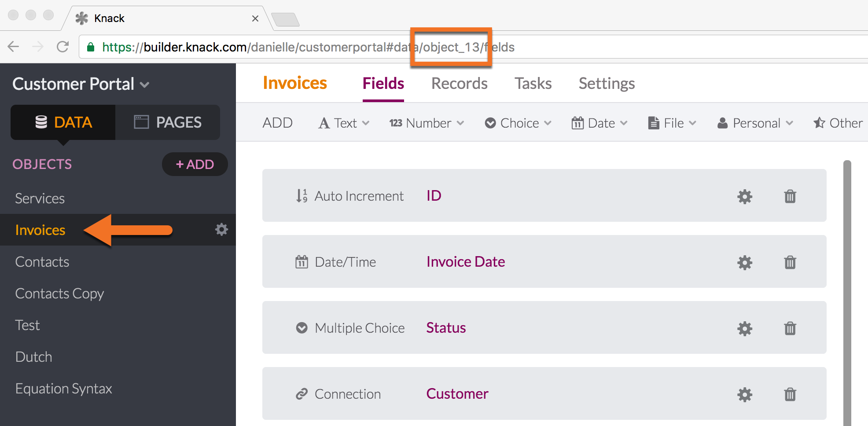Click the + ADD object button

(x=195, y=164)
